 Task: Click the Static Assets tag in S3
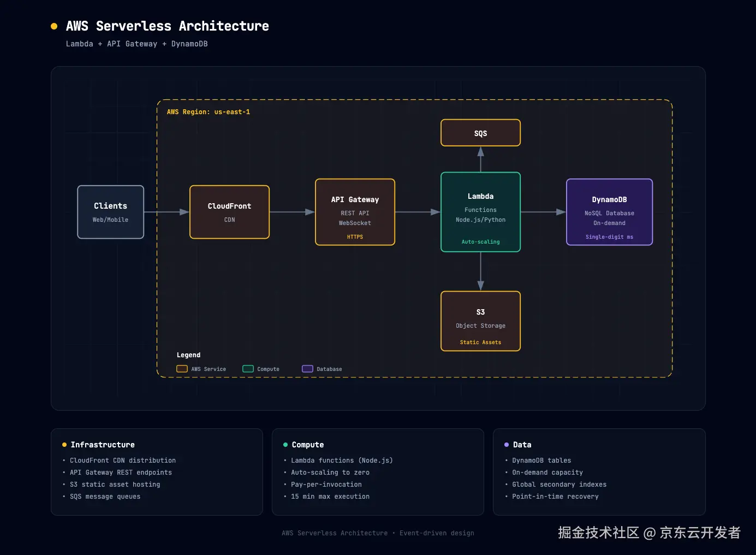[480, 343]
